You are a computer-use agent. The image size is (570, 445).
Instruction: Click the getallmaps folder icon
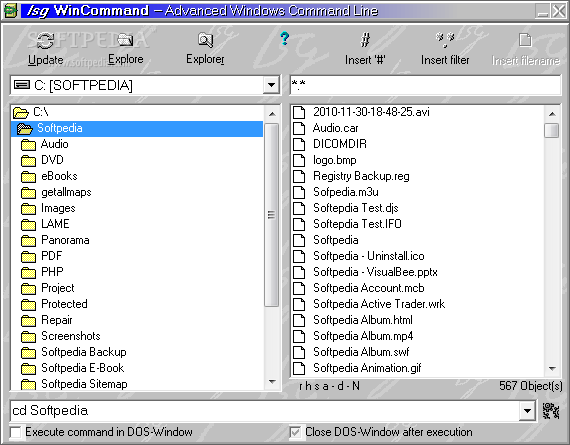(x=28, y=193)
